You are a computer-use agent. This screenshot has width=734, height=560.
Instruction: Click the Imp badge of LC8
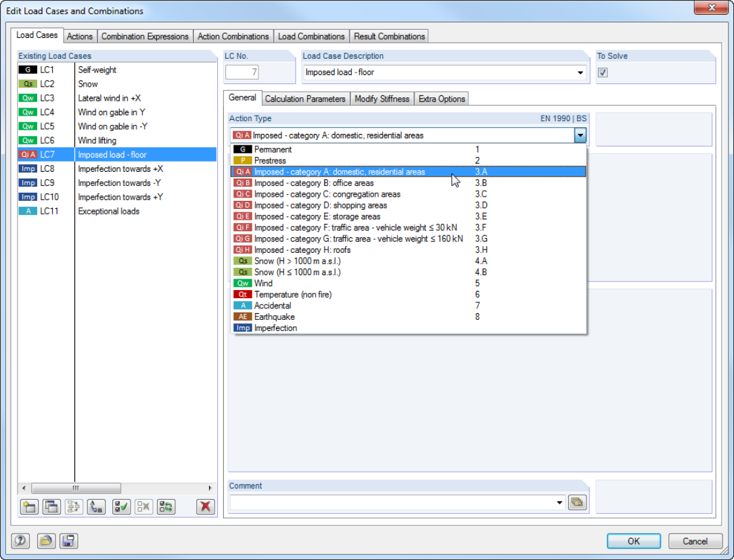coord(28,169)
